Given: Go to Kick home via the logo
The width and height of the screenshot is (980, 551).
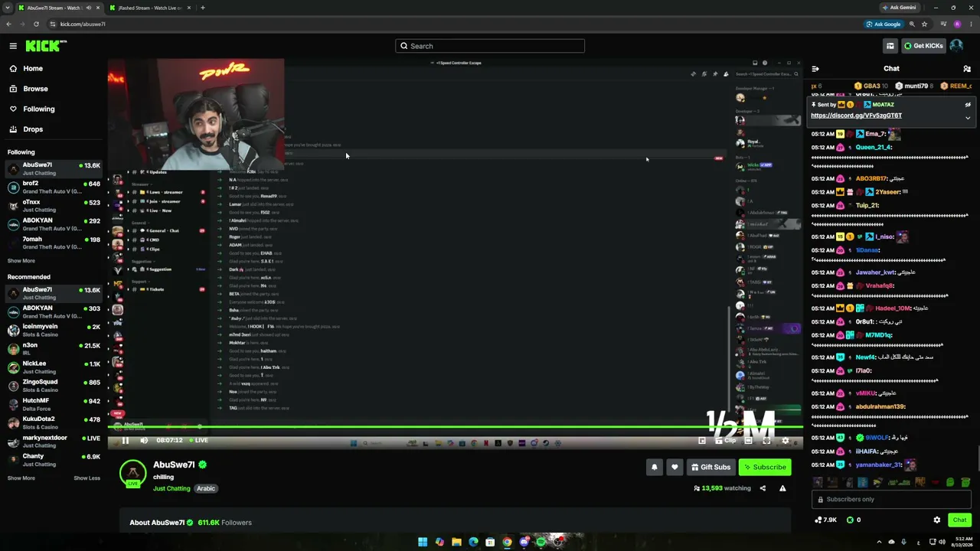Looking at the screenshot, I should [45, 46].
